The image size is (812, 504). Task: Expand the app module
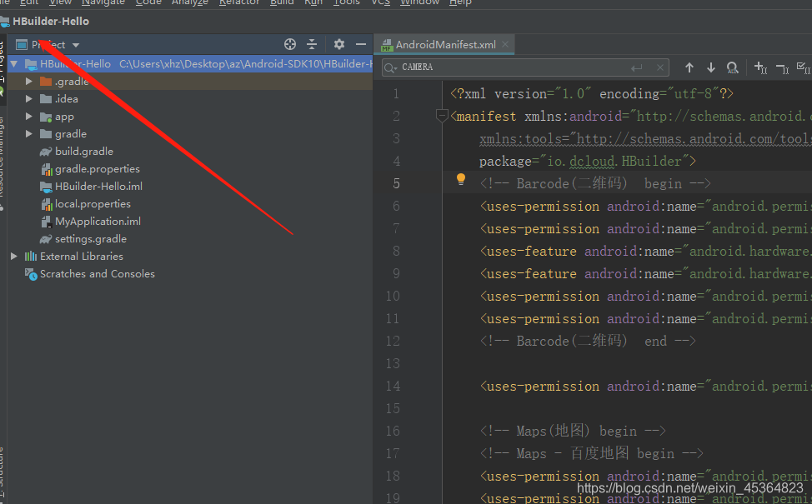tap(29, 117)
